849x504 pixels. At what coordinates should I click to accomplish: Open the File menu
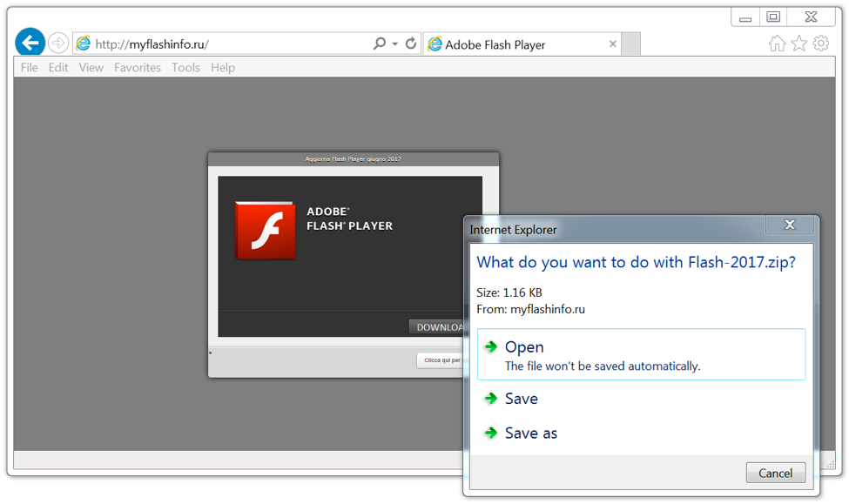30,68
